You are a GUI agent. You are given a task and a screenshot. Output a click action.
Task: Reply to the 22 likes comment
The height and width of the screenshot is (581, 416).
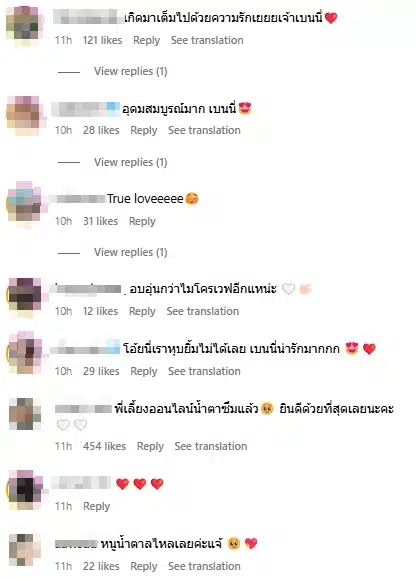(x=144, y=566)
